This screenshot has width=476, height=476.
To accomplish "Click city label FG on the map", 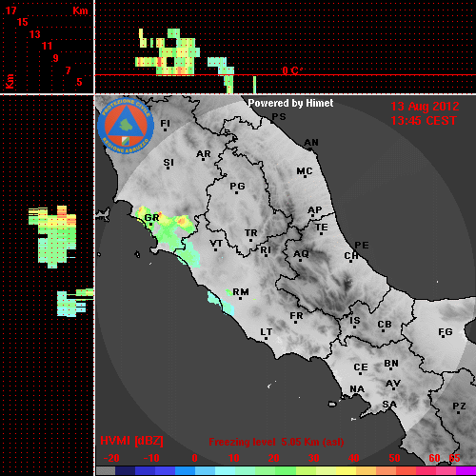I will point(446,332).
